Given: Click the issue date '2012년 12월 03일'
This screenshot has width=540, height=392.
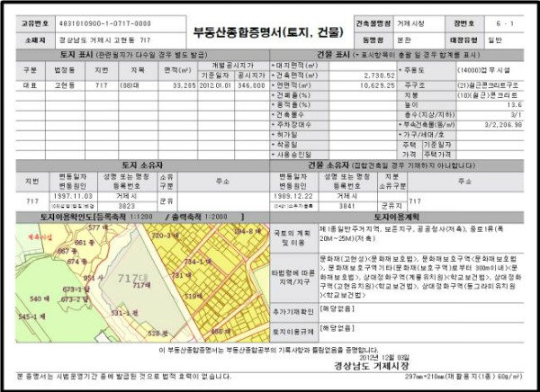Looking at the screenshot, I should tap(384, 358).
